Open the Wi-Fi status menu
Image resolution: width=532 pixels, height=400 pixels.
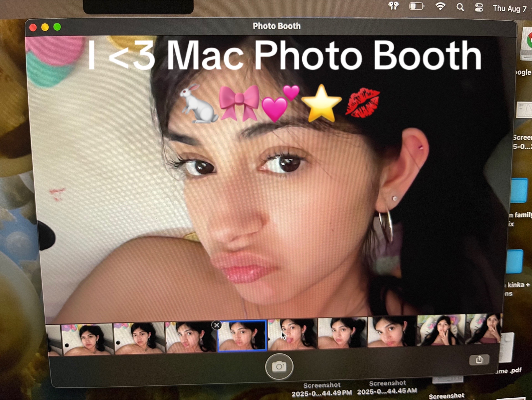440,6
